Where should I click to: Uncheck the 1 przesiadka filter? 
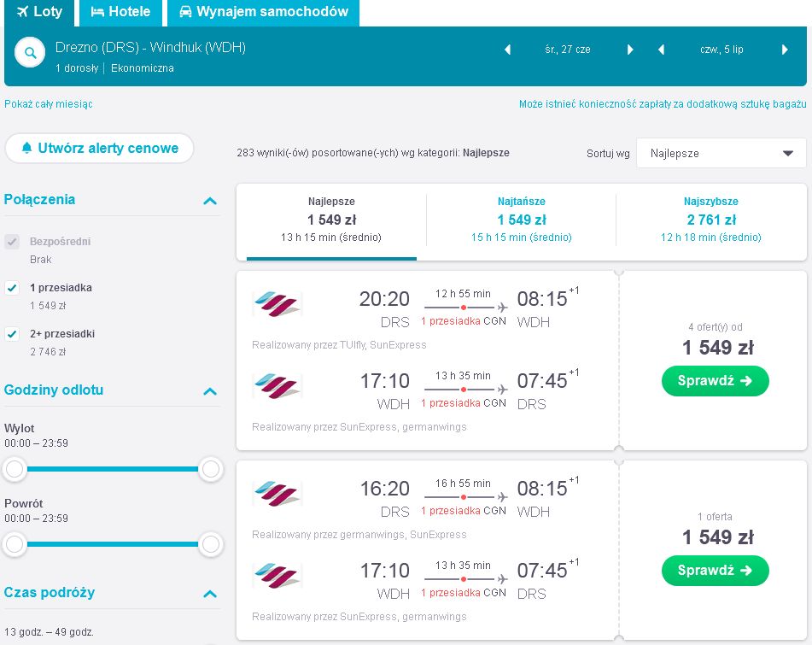(x=12, y=288)
